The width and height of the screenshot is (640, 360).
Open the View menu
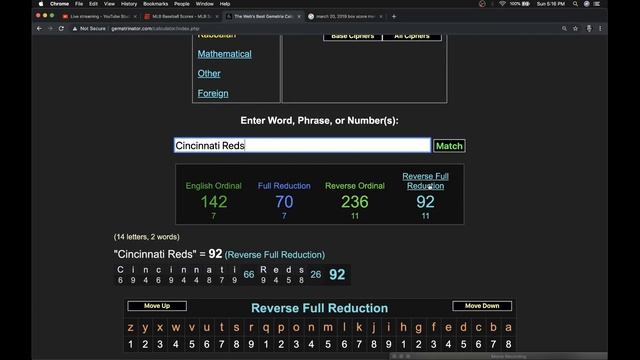click(109, 4)
